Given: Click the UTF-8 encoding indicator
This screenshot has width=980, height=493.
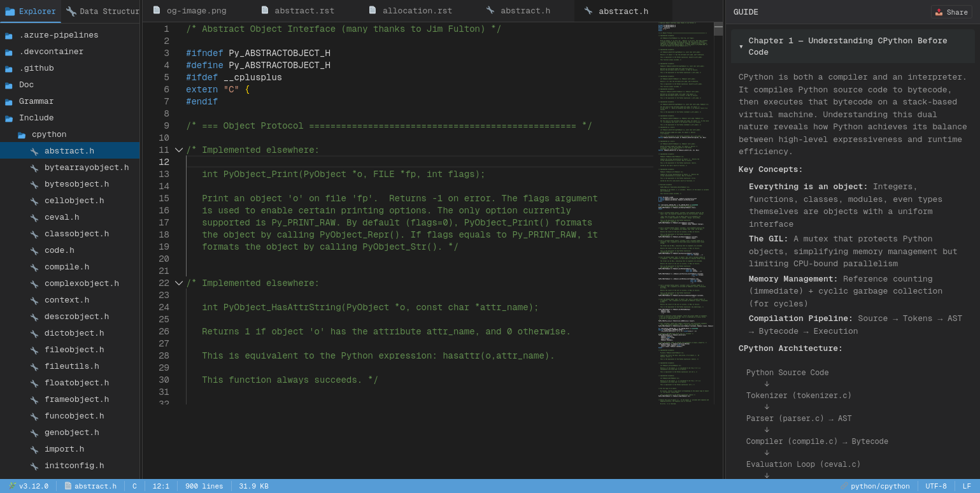Looking at the screenshot, I should (x=935, y=486).
